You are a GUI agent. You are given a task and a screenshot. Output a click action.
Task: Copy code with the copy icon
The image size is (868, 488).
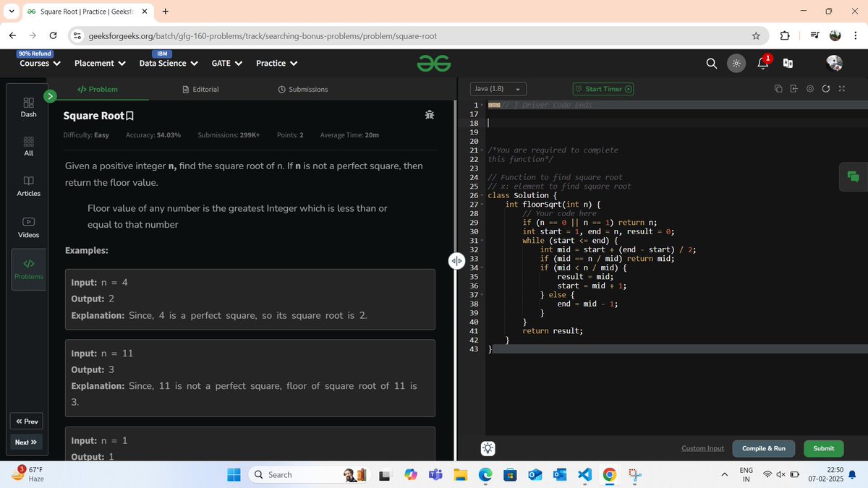(778, 89)
